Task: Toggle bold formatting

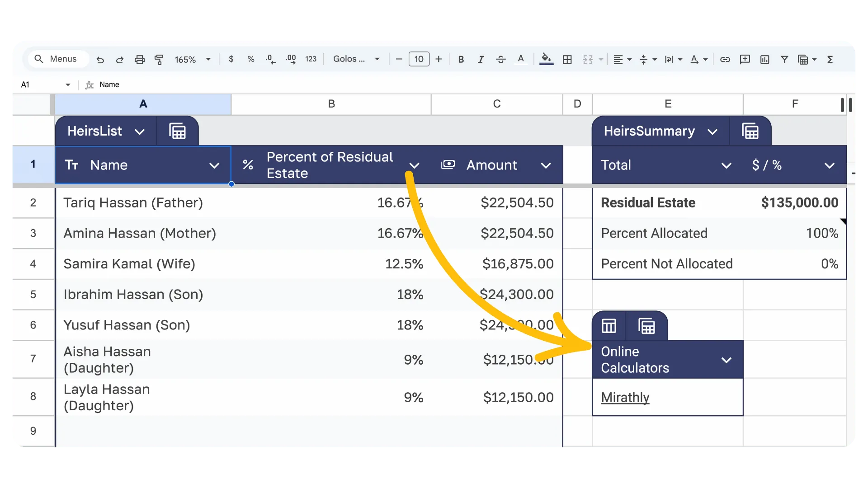Action: 461,59
